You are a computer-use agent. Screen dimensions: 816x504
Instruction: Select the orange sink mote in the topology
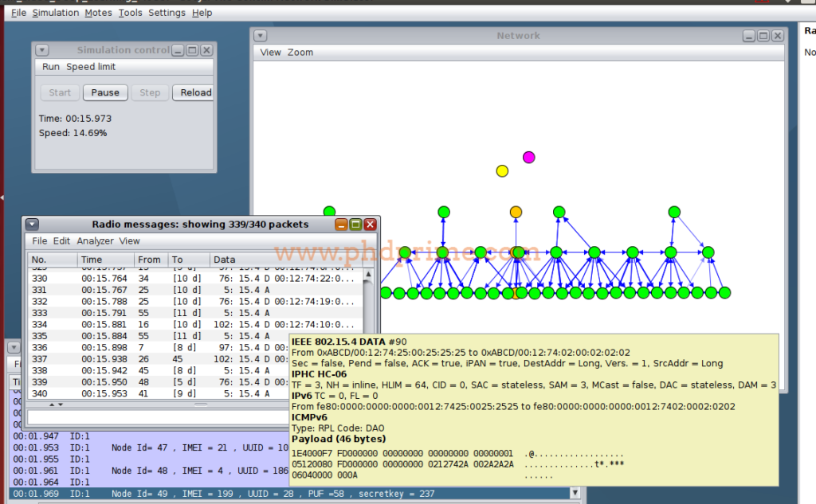517,211
